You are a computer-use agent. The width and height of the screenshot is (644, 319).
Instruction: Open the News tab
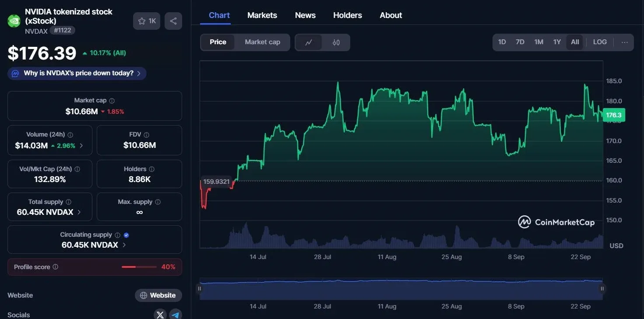pyautogui.click(x=305, y=15)
